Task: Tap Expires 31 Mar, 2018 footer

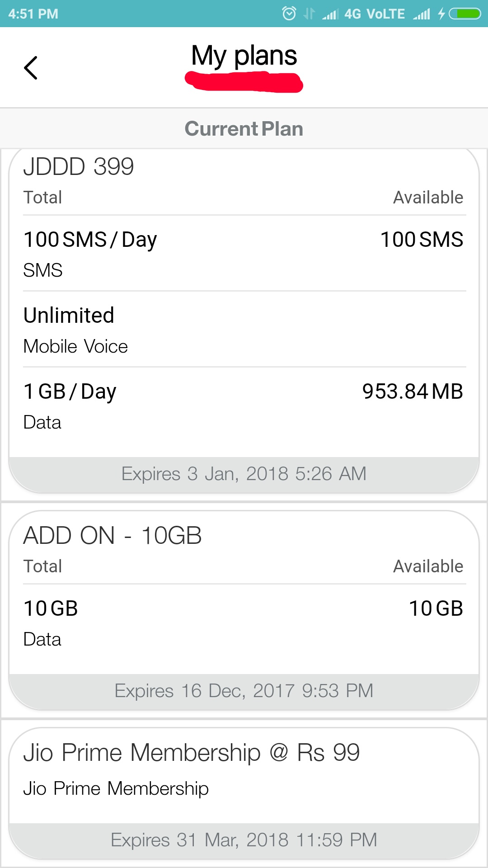Action: coord(244,840)
